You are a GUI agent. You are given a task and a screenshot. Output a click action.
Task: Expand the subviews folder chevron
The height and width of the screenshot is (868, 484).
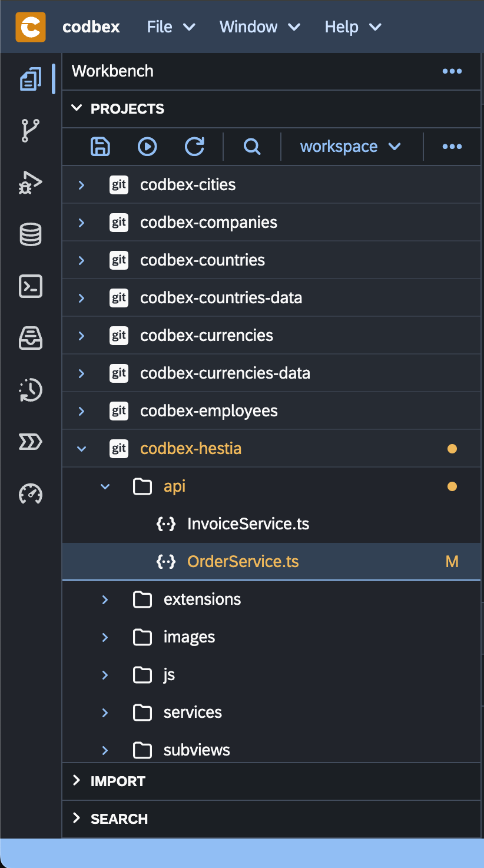pos(105,750)
